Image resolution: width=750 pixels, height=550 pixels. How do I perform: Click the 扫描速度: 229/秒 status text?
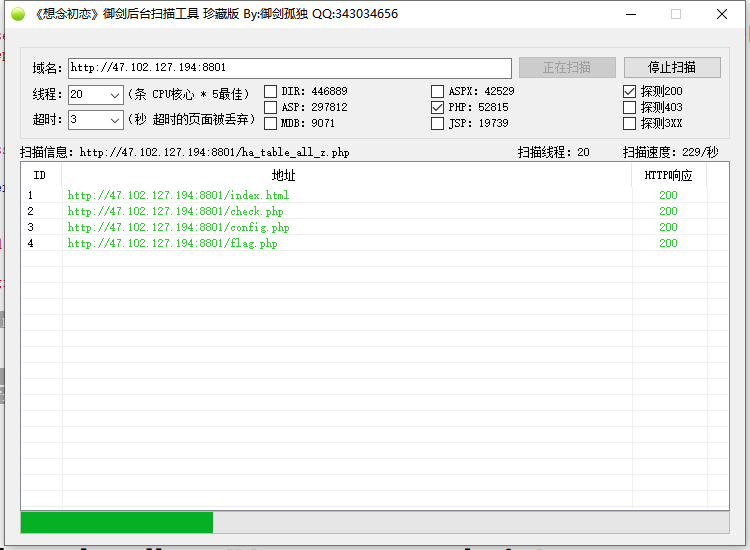tap(671, 153)
